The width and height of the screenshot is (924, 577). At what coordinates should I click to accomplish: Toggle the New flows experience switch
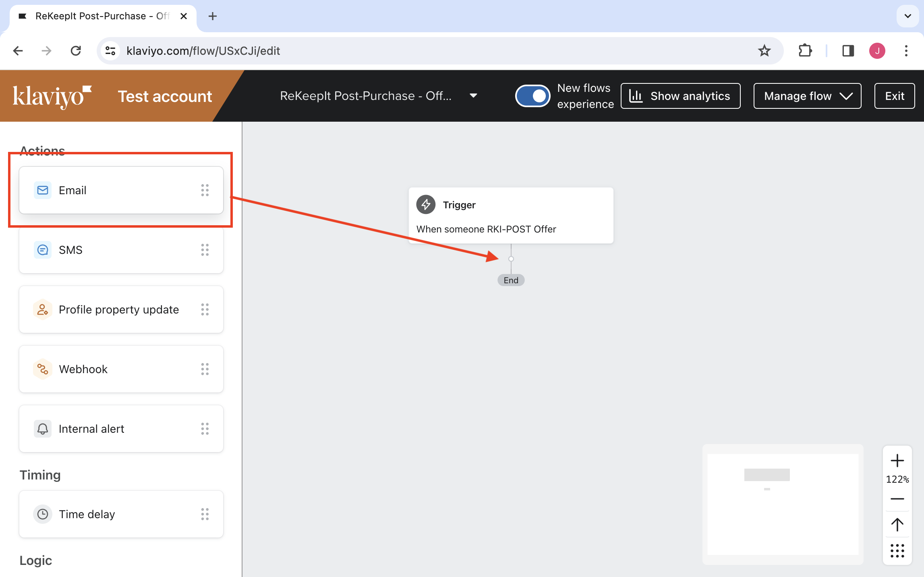pos(532,96)
